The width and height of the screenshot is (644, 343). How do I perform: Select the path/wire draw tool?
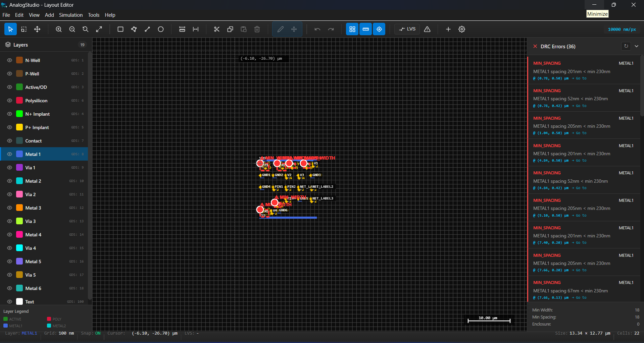tap(147, 29)
